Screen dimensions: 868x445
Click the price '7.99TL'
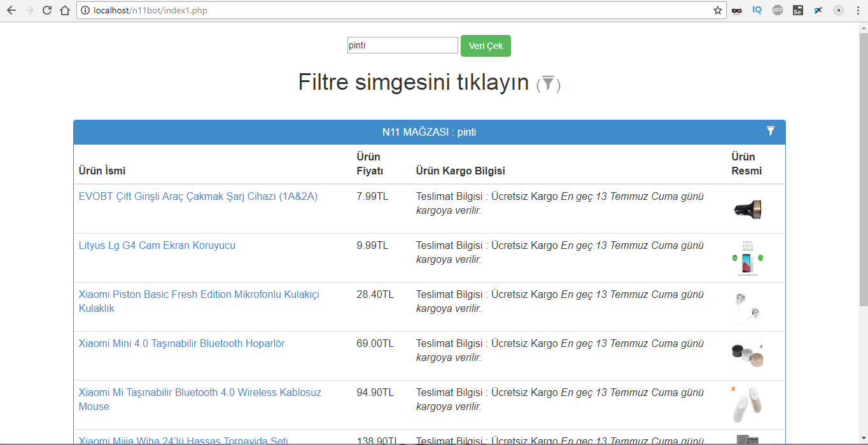372,196
